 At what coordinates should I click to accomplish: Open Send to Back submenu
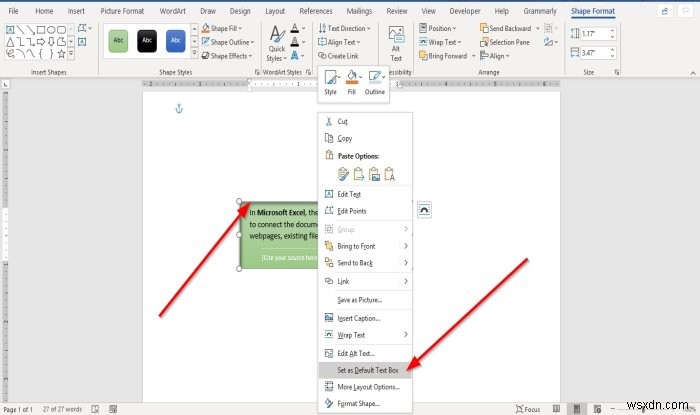point(365,263)
